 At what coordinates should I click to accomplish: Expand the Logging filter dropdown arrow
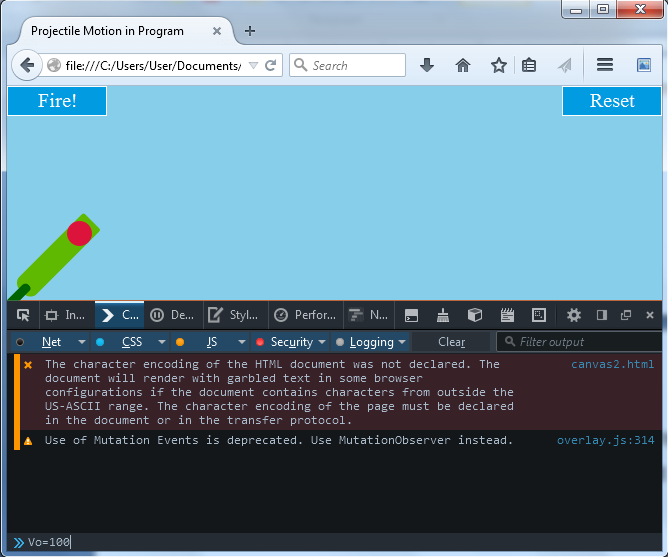pos(402,342)
